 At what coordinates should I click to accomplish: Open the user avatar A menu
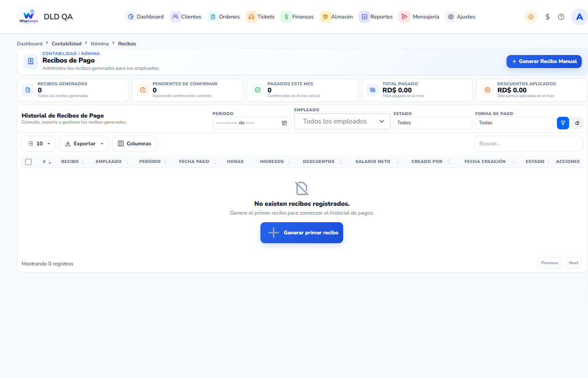coord(580,17)
